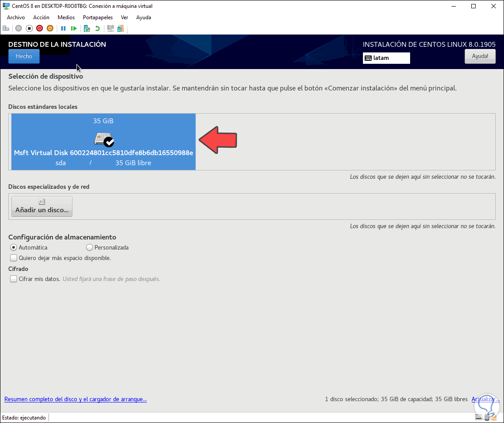The width and height of the screenshot is (504, 423).
Task: Click the Turn Off stop-square icon
Action: click(x=29, y=29)
